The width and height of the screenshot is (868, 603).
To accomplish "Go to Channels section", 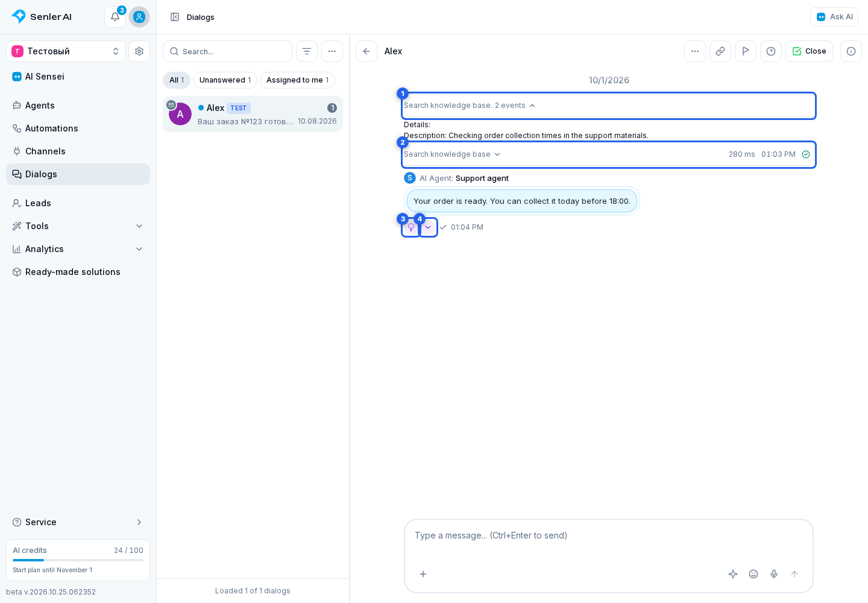I will coord(78,151).
